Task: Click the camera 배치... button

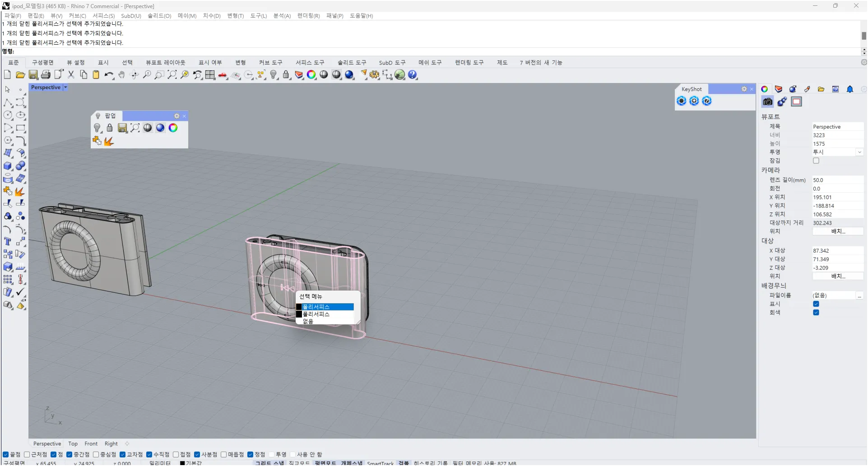Action: coord(838,231)
